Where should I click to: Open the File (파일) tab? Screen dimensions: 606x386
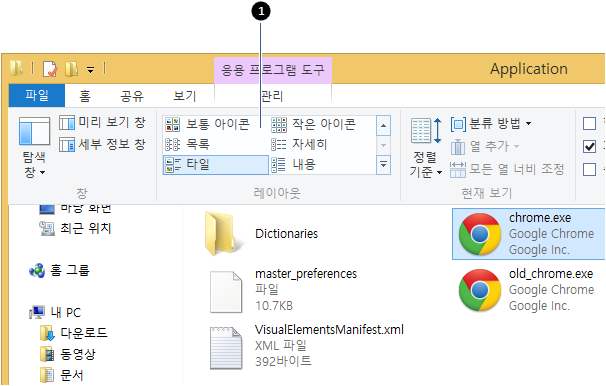click(x=37, y=95)
